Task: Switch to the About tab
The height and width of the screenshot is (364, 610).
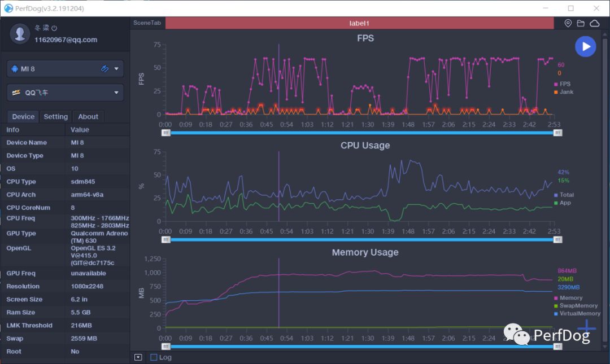Action: click(88, 117)
